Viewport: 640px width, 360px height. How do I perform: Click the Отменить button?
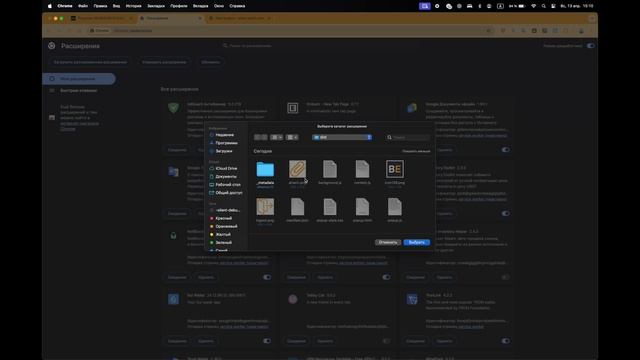[x=388, y=242]
